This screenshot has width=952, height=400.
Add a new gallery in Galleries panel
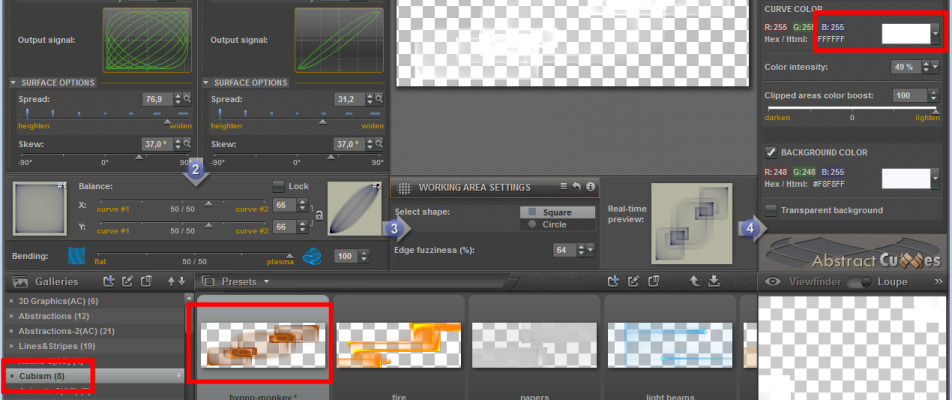pos(110,282)
